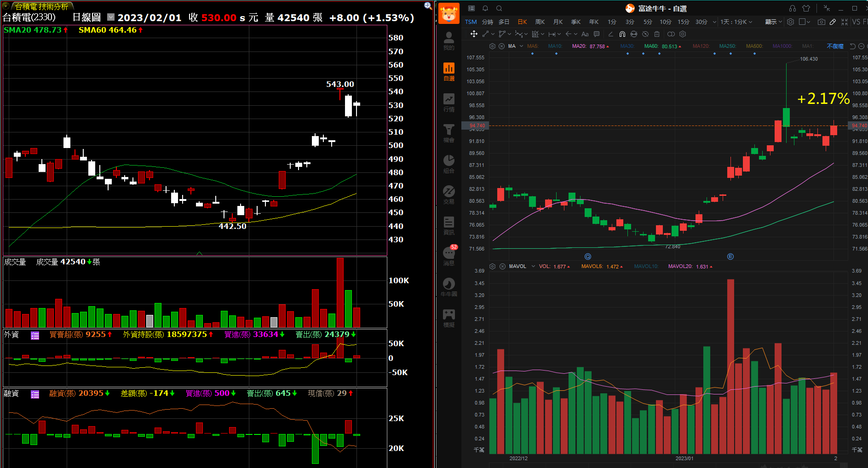Remove the MAVOL indicator with X icon
The width and height of the screenshot is (868, 468).
click(x=502, y=266)
